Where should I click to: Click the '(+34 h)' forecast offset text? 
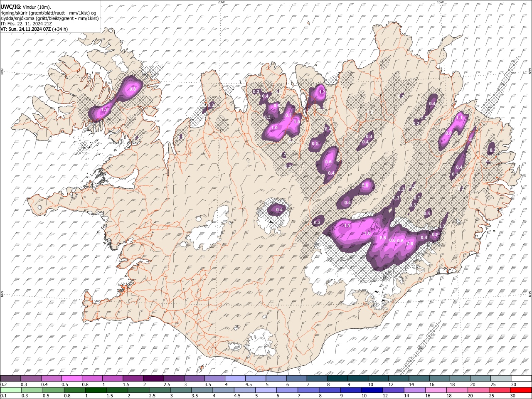coord(60,29)
